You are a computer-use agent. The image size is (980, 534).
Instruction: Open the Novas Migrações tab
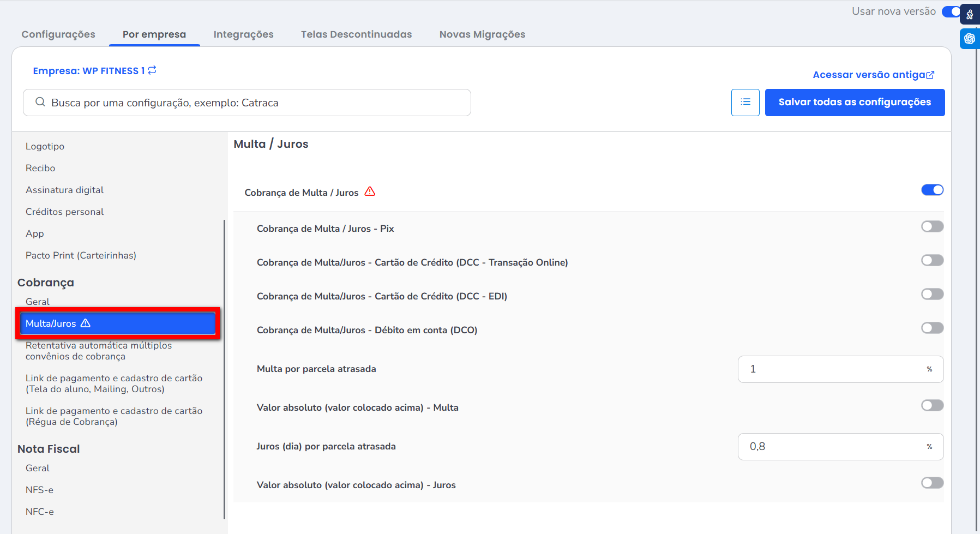[x=482, y=34]
